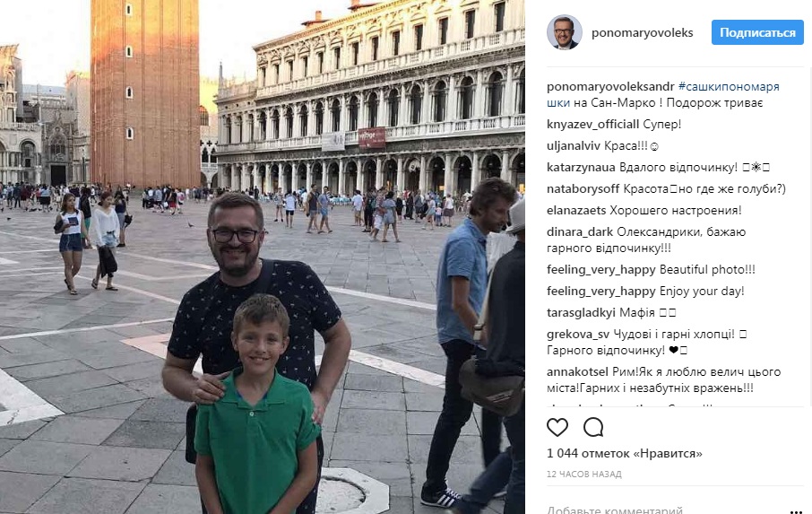
Task: Open the three-dots more options menu
Action: (796, 511)
